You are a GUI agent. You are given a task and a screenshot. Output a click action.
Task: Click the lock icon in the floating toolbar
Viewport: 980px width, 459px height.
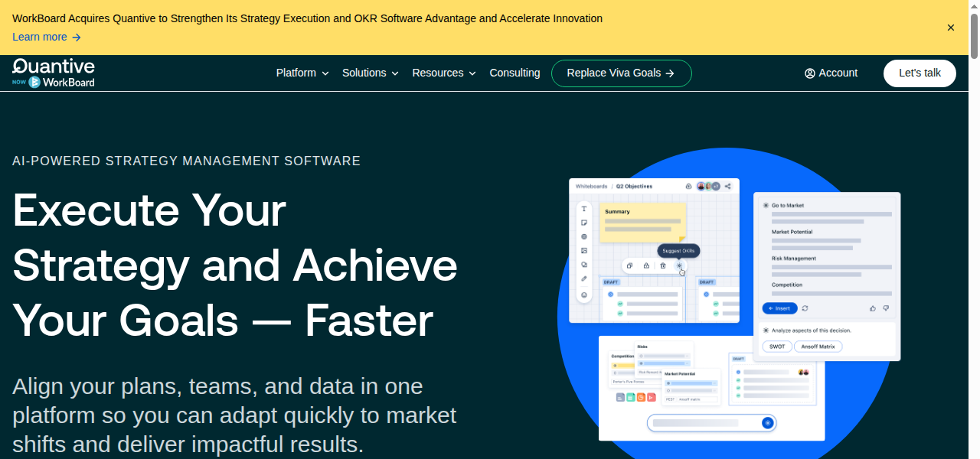click(x=647, y=265)
